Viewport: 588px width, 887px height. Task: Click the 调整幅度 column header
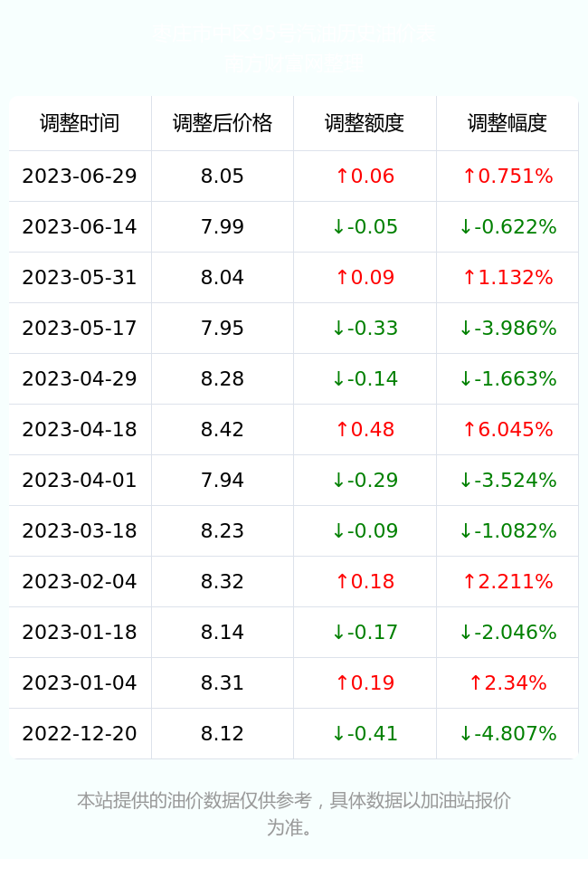[507, 123]
